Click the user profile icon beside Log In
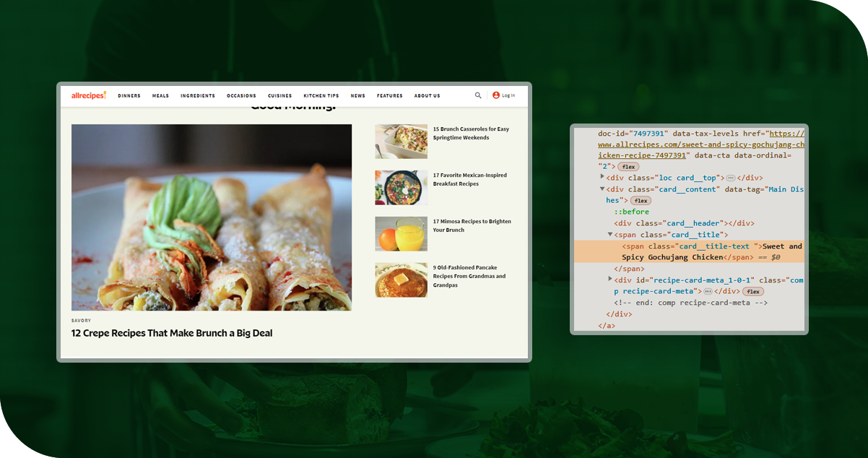The height and width of the screenshot is (458, 868). pyautogui.click(x=496, y=95)
